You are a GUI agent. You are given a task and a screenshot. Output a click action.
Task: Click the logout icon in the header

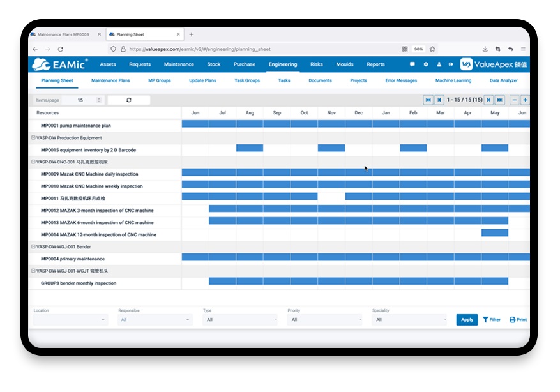click(451, 64)
